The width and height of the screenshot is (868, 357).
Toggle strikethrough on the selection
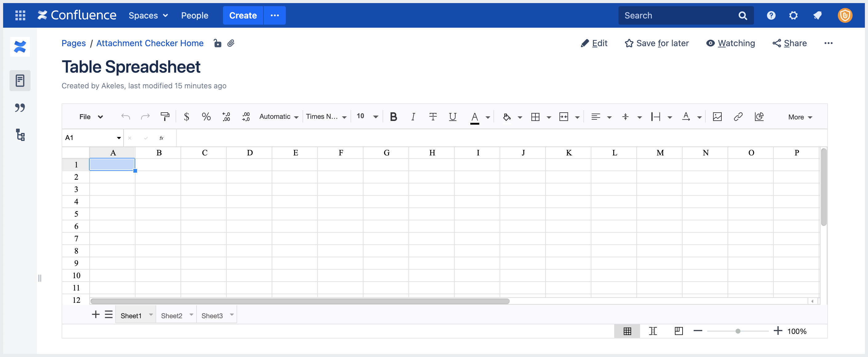[433, 117]
